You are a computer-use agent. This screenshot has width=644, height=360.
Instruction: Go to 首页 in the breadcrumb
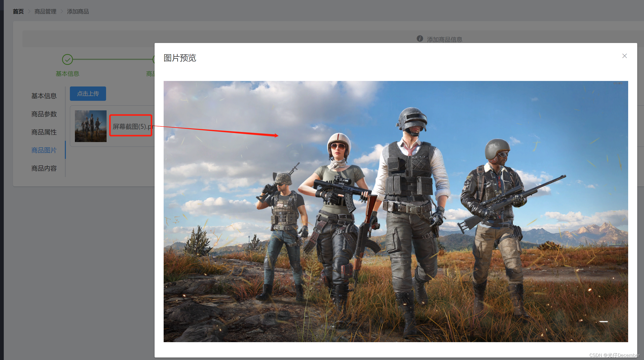18,11
